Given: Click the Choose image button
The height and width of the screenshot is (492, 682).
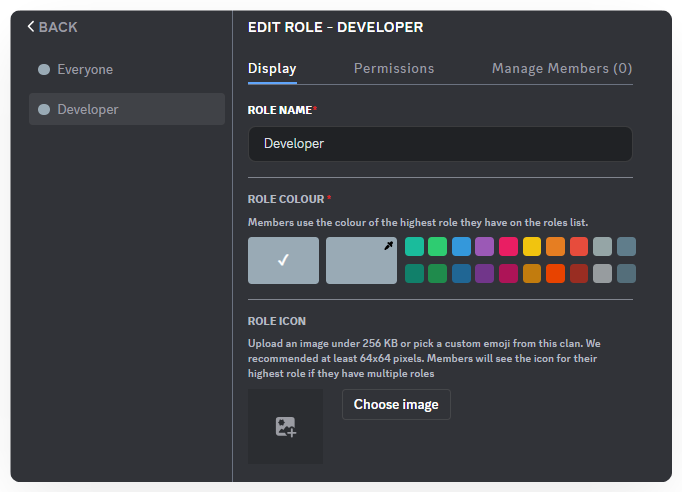Looking at the screenshot, I should [x=396, y=405].
